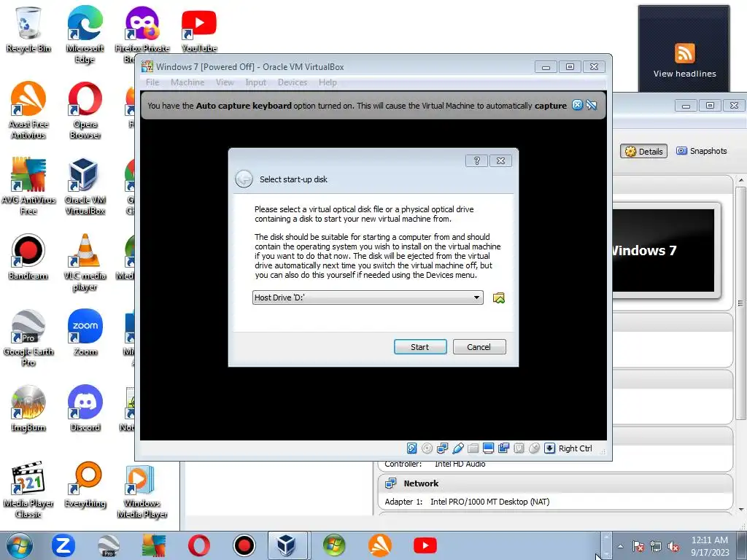The image size is (747, 560).
Task: Open the Help menu
Action: point(328,82)
